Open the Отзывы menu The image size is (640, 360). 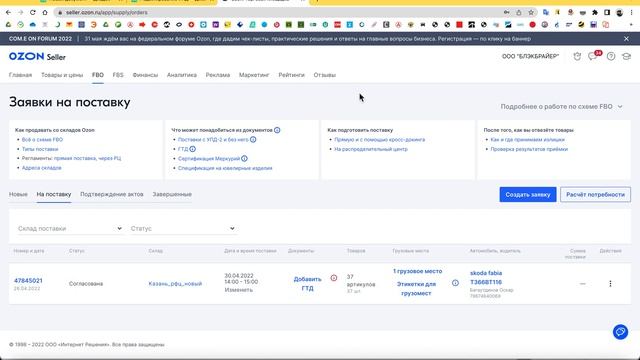pyautogui.click(x=324, y=75)
